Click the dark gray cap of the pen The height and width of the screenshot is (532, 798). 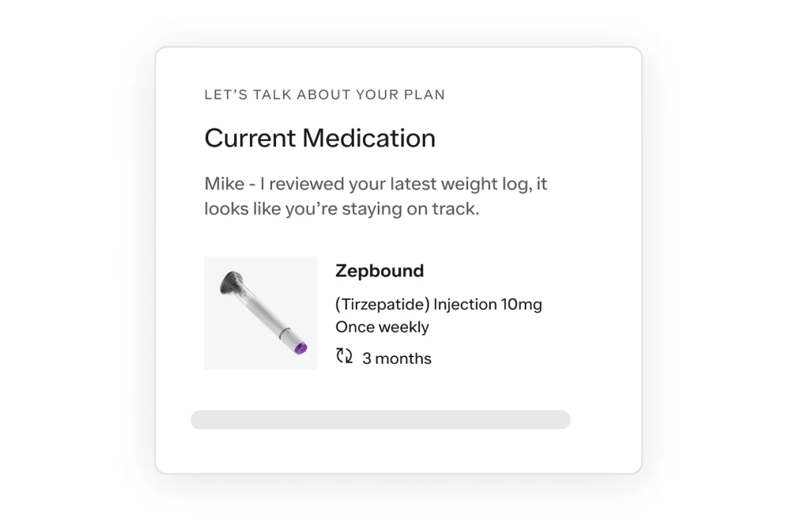pyautogui.click(x=232, y=283)
